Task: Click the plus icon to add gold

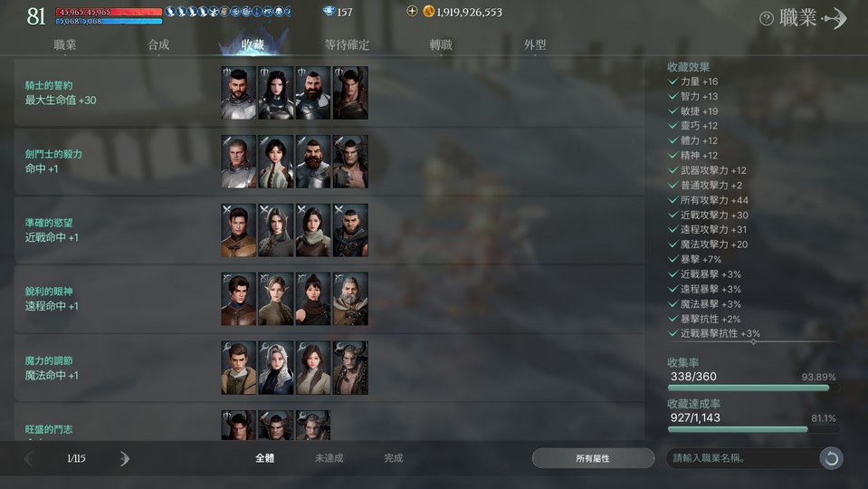Action: pos(412,11)
